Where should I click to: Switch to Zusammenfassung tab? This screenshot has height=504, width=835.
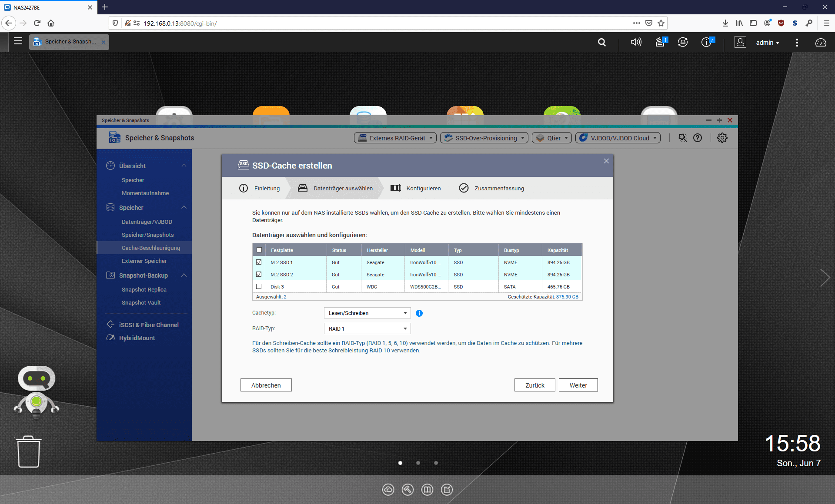(x=498, y=188)
